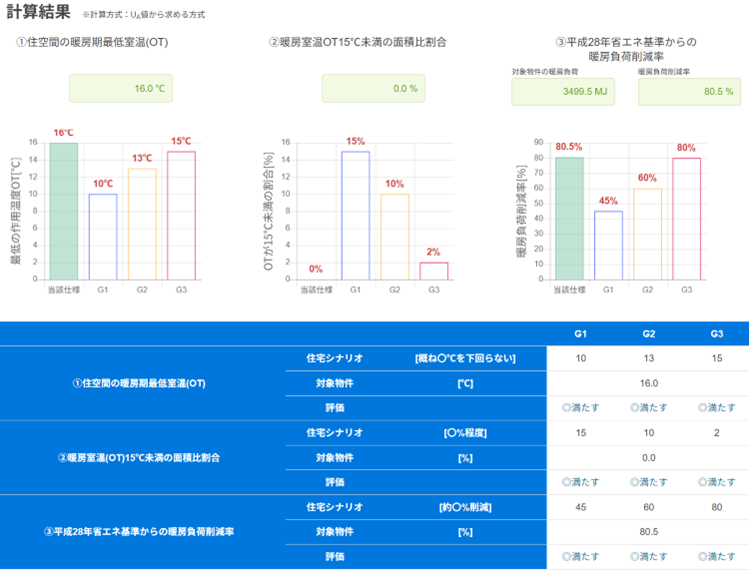This screenshot has height=570, width=749.
Task: Click the G3 column header in table
Action: click(716, 333)
